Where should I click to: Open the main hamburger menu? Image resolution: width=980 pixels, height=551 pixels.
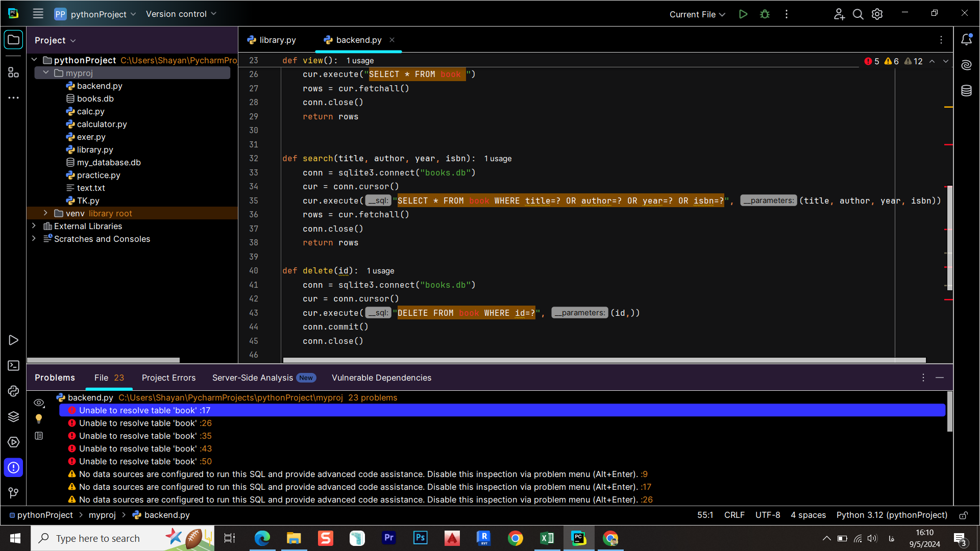tap(38, 14)
